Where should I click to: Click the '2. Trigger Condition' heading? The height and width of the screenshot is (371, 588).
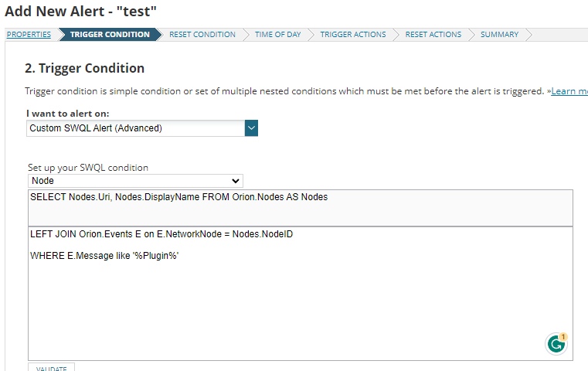84,68
